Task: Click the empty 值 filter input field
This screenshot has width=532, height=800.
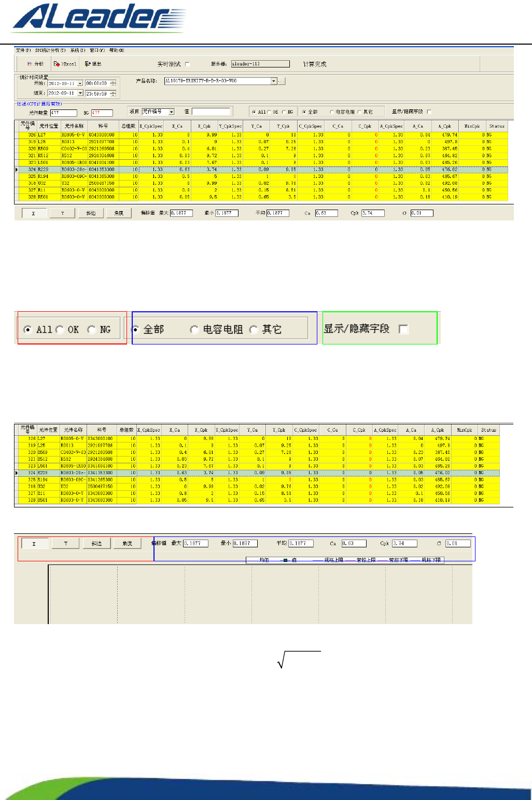Action: coord(211,112)
